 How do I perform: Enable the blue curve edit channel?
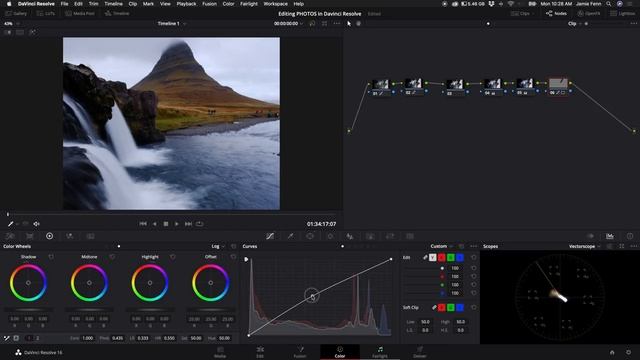pyautogui.click(x=460, y=258)
